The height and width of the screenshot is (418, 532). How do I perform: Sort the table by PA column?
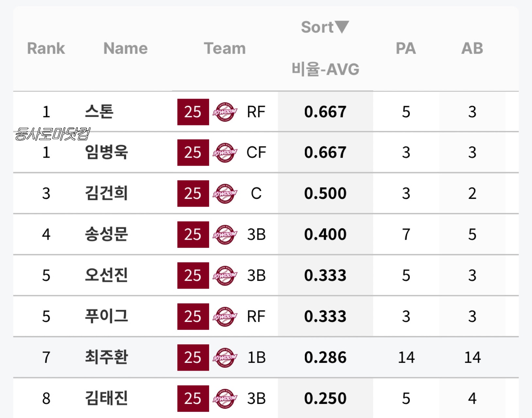406,48
